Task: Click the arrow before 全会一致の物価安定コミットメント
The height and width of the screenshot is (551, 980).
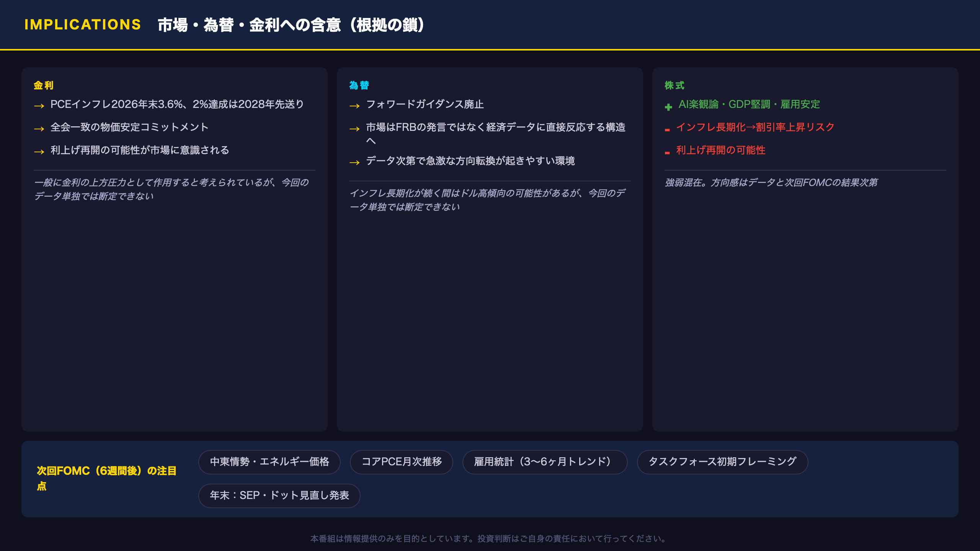Action: pos(39,129)
